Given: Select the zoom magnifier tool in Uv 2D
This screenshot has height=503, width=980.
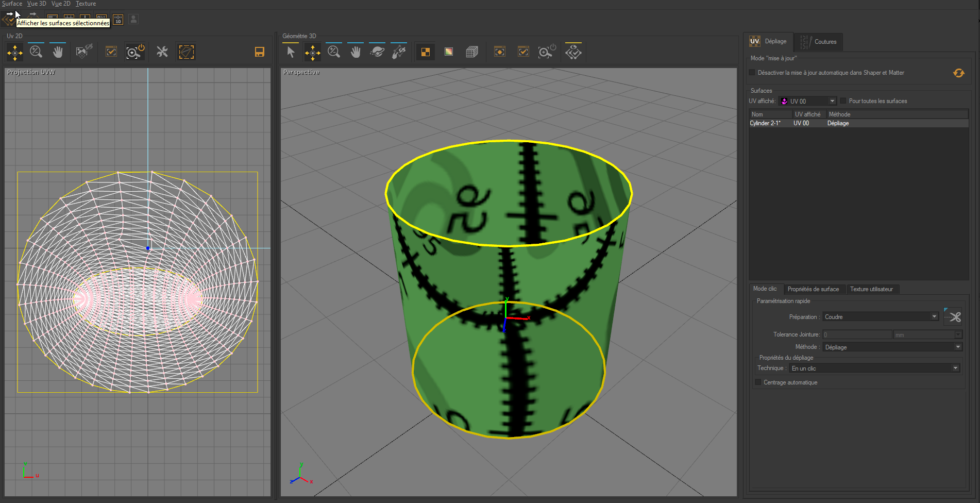Looking at the screenshot, I should point(36,52).
